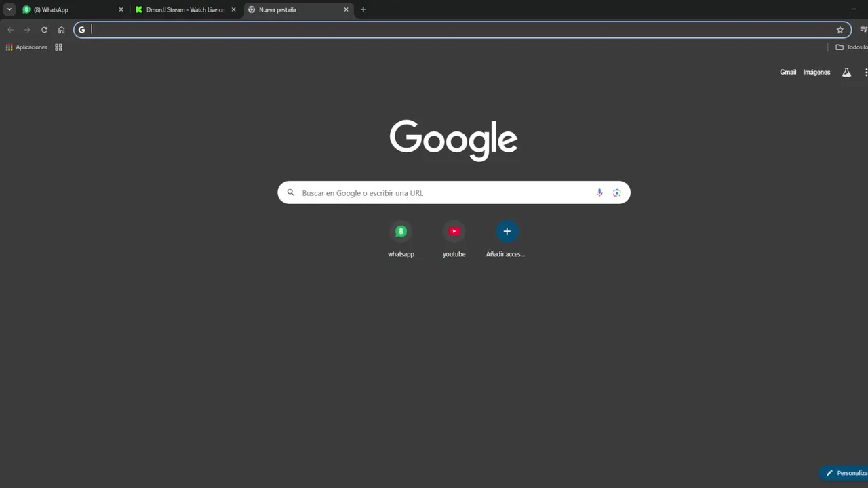The width and height of the screenshot is (868, 488).
Task: Minimize the browser window
Action: coord(854,9)
